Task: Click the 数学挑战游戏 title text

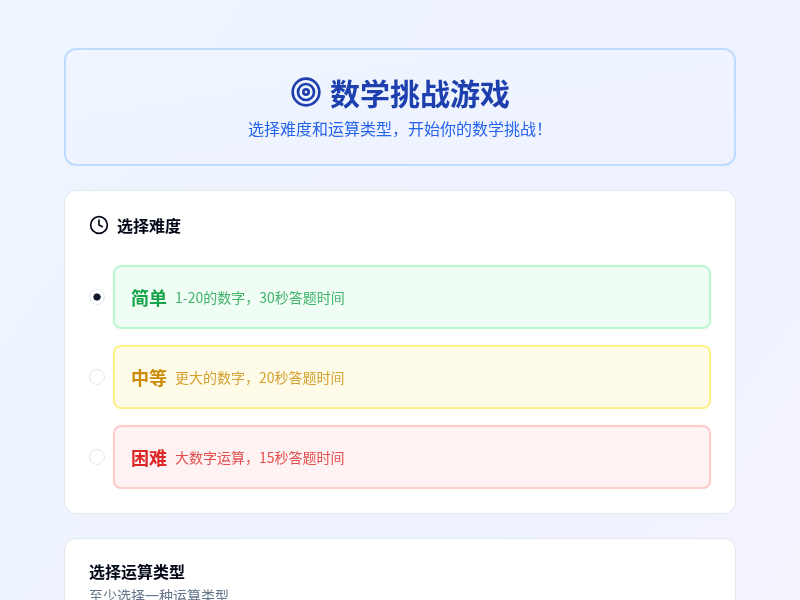Action: point(419,94)
